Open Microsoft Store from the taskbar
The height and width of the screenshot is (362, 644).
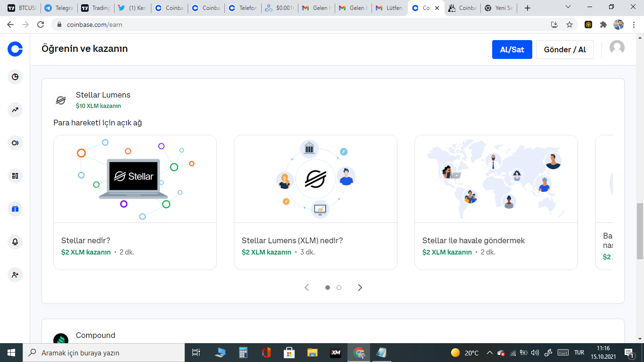(289, 353)
